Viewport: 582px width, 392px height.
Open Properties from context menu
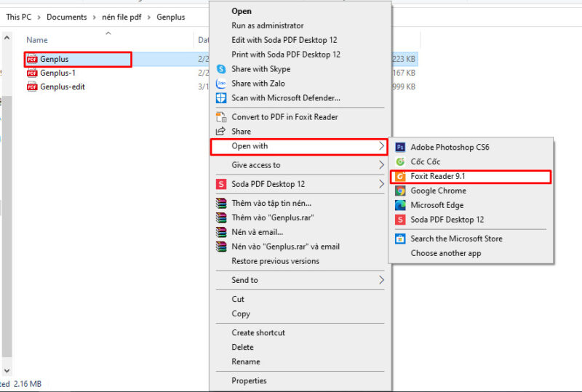point(249,381)
